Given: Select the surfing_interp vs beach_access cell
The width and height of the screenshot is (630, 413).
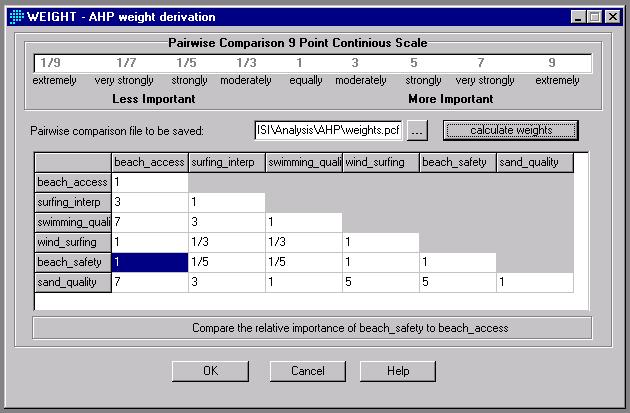Looking at the screenshot, I should tap(149, 202).
